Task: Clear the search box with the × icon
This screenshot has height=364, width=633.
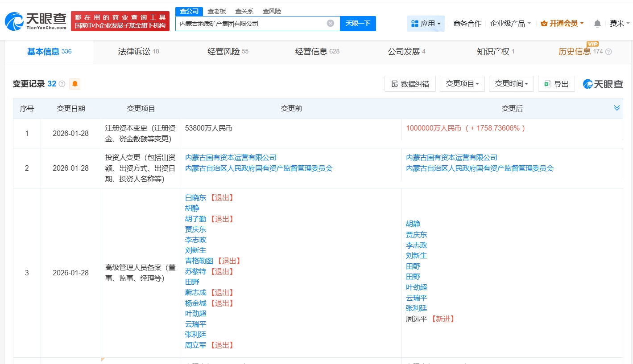Action: point(329,23)
